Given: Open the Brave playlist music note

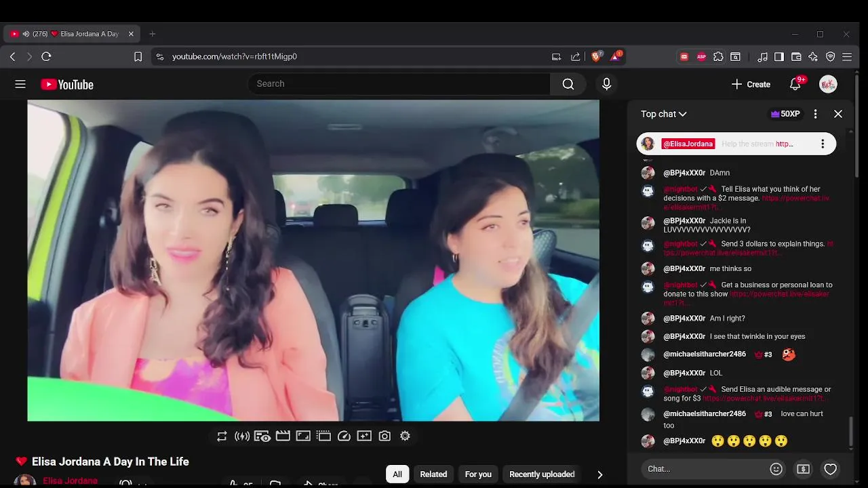Looking at the screenshot, I should (763, 57).
